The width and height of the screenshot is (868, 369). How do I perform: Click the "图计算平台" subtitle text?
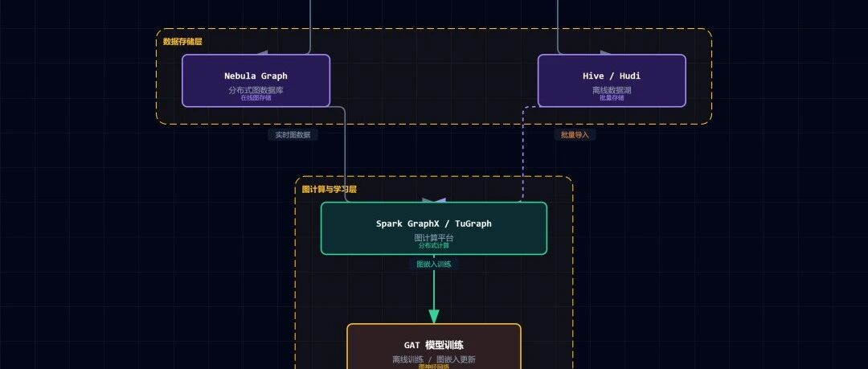[434, 238]
